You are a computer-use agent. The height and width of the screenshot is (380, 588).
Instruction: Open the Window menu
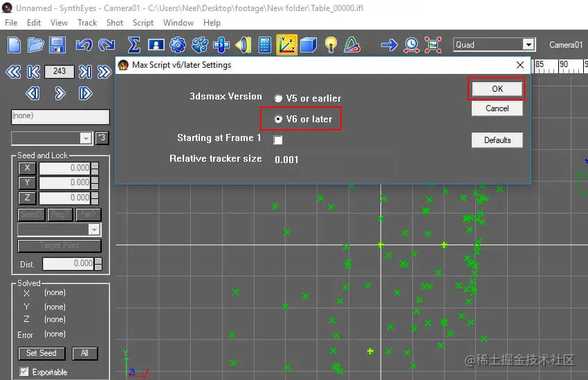pyautogui.click(x=178, y=23)
